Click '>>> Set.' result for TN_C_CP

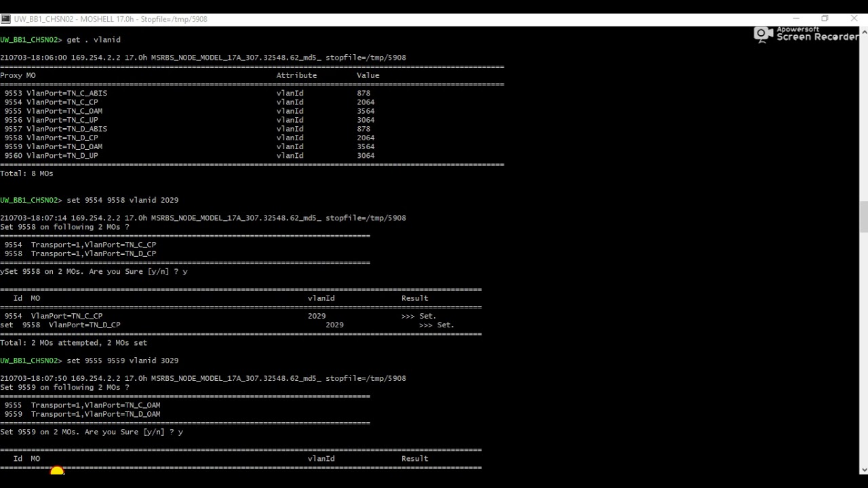click(x=419, y=316)
